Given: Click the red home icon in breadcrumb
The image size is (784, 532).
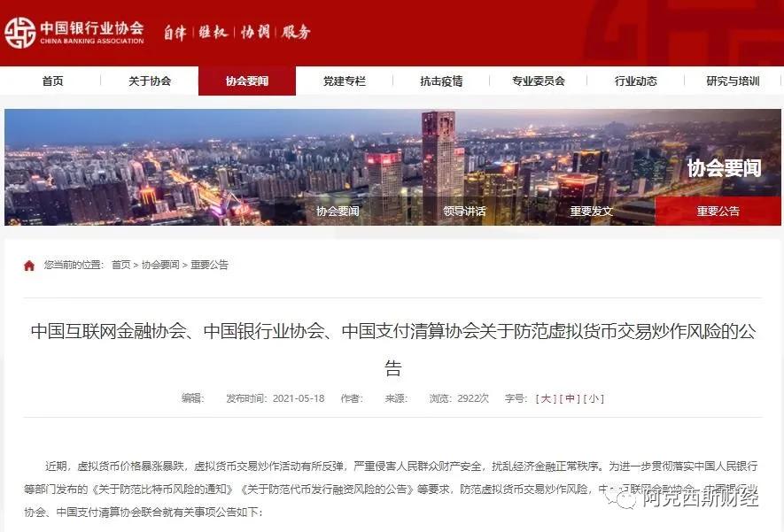Looking at the screenshot, I should [29, 266].
